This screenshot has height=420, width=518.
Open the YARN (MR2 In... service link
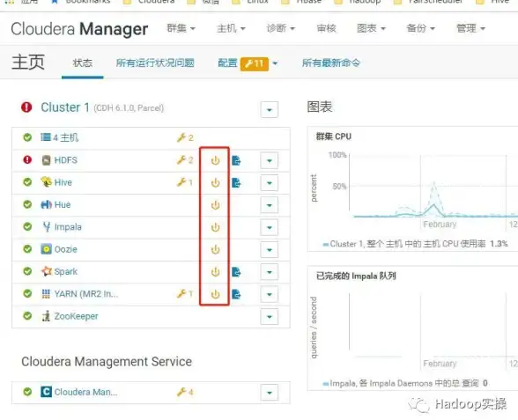point(86,294)
